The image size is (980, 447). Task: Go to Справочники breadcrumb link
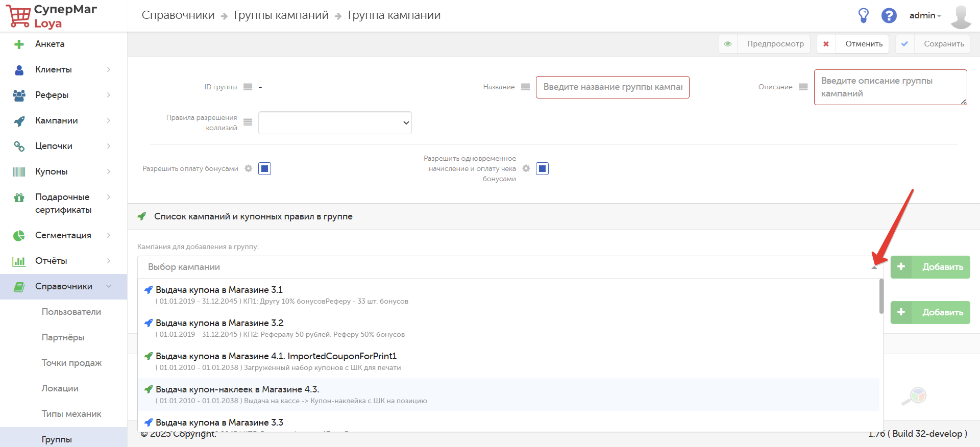click(x=178, y=15)
